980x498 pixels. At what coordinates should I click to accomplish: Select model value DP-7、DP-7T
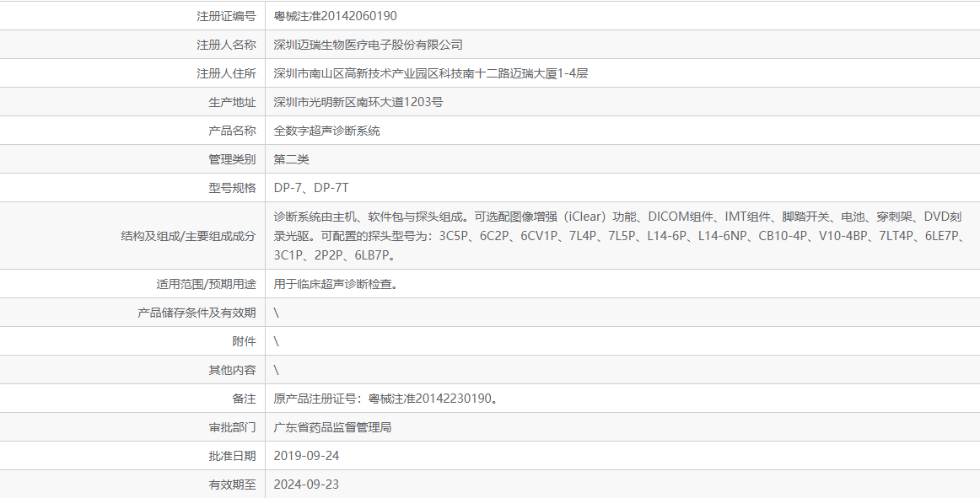coord(311,189)
